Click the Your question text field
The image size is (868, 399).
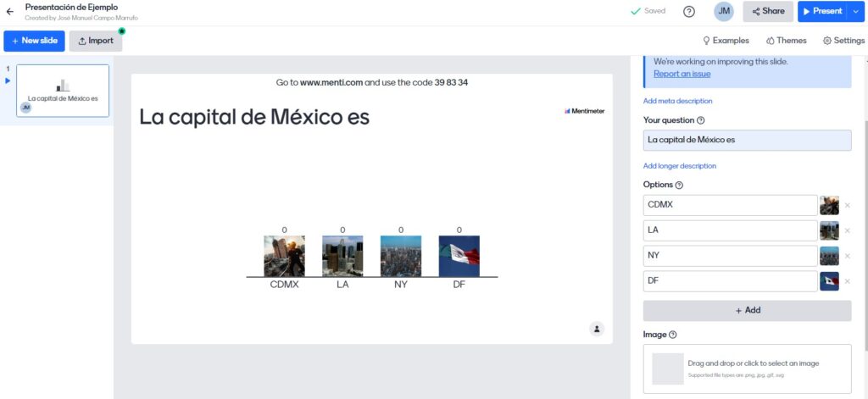click(x=747, y=140)
